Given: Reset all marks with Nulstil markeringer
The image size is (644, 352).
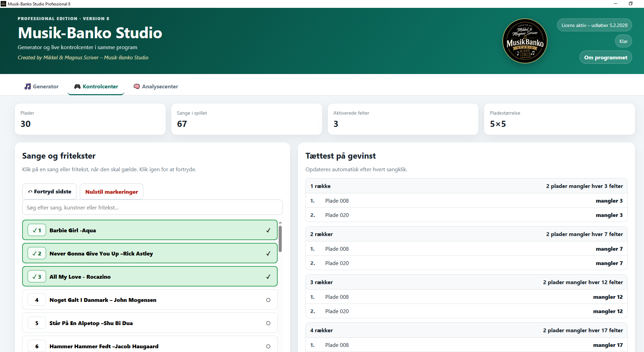Looking at the screenshot, I should pos(112,192).
